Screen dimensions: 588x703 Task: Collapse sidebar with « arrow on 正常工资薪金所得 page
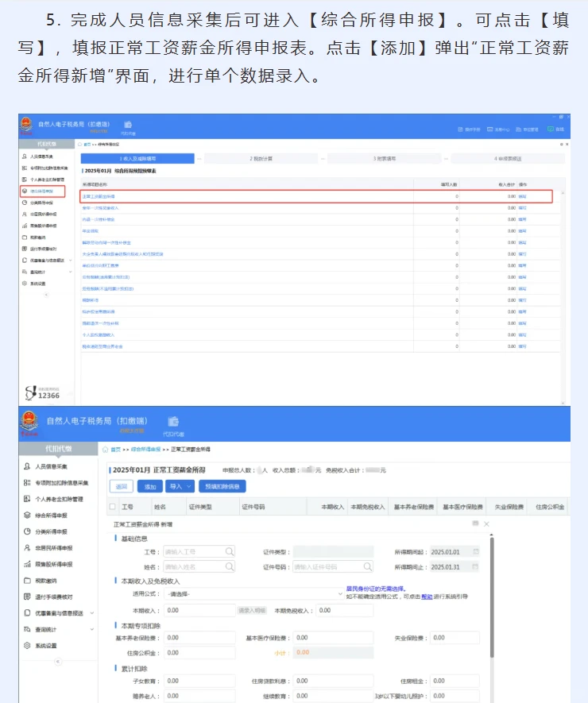58,662
